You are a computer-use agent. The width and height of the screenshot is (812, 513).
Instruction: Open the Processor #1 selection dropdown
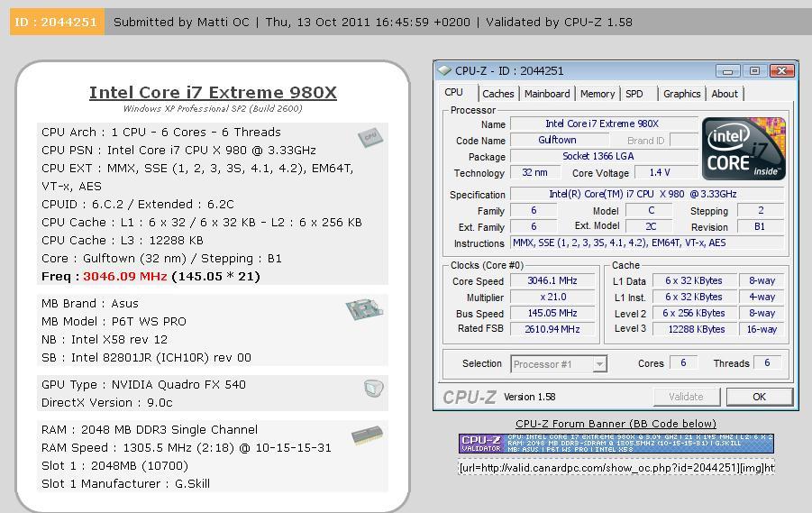pyautogui.click(x=599, y=363)
